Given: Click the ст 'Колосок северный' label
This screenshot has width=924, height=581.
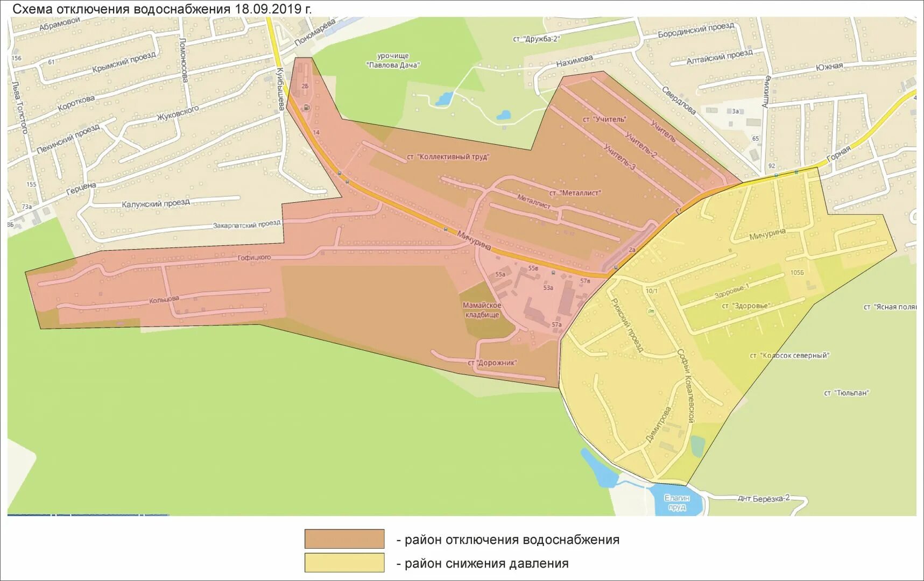Looking at the screenshot, I should pos(790,356).
